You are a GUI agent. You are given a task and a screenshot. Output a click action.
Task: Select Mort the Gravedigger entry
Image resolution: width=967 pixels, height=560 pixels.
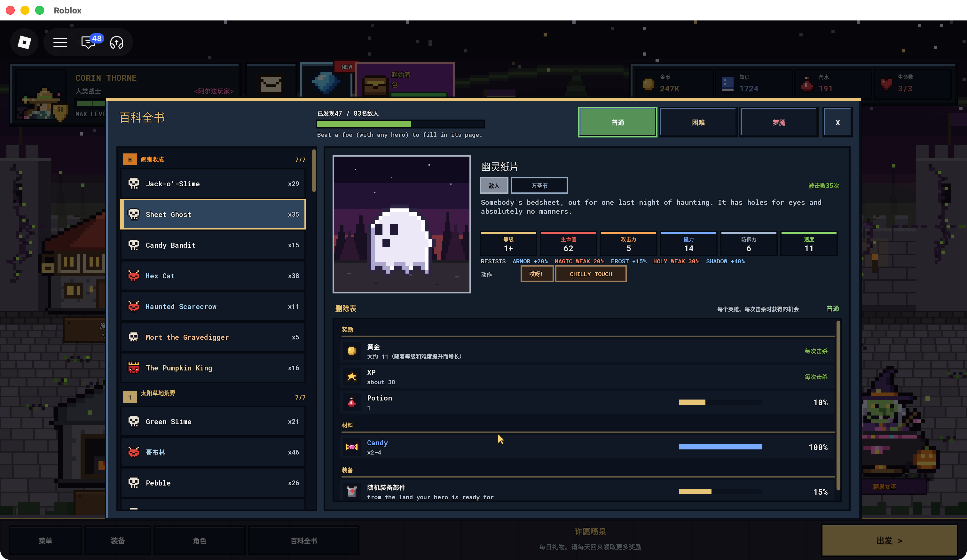[x=213, y=337]
